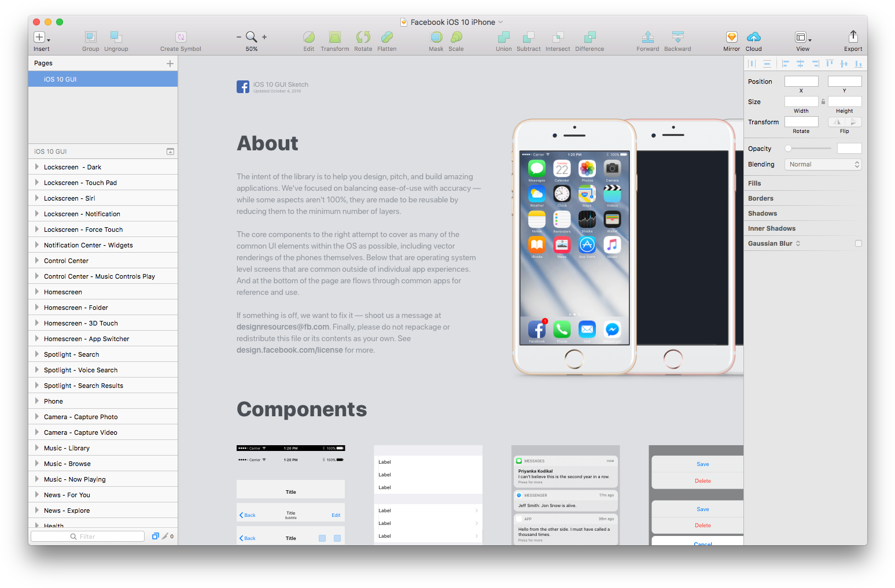Screen dimensions: 895x588
Task: Open the document title dropdown arrow
Action: tap(500, 22)
